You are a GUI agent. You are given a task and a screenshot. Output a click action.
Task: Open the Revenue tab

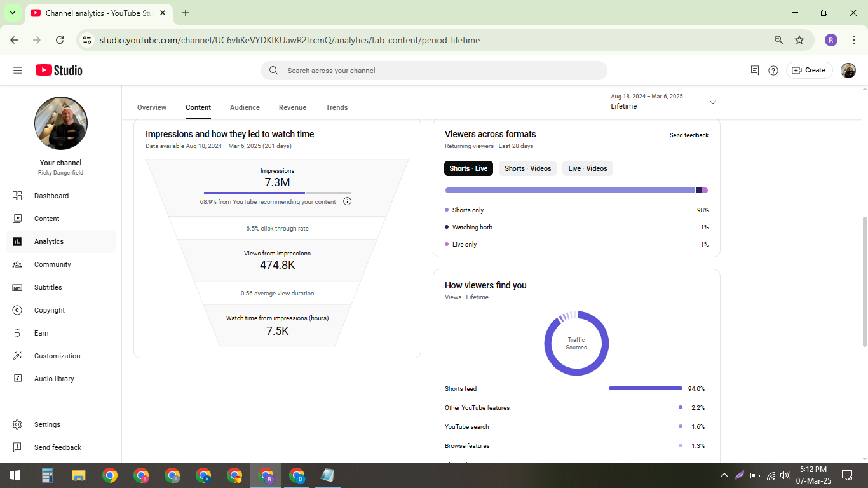point(292,107)
